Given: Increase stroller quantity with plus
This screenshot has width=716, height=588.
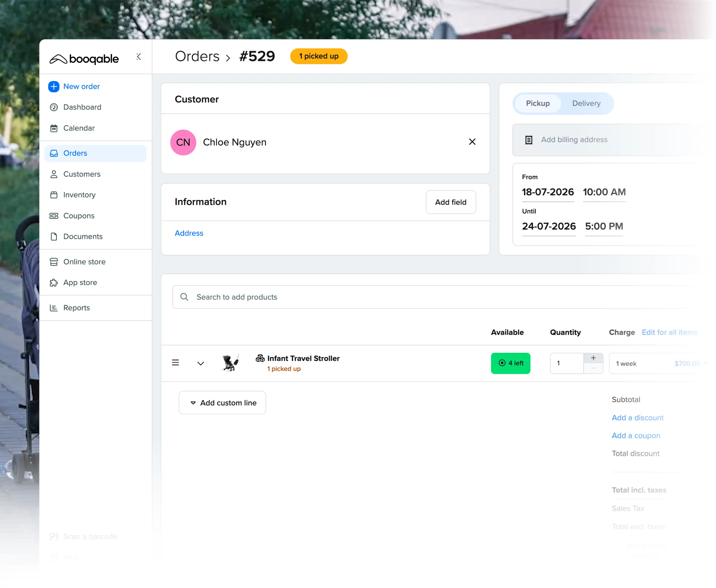Looking at the screenshot, I should 593,358.
